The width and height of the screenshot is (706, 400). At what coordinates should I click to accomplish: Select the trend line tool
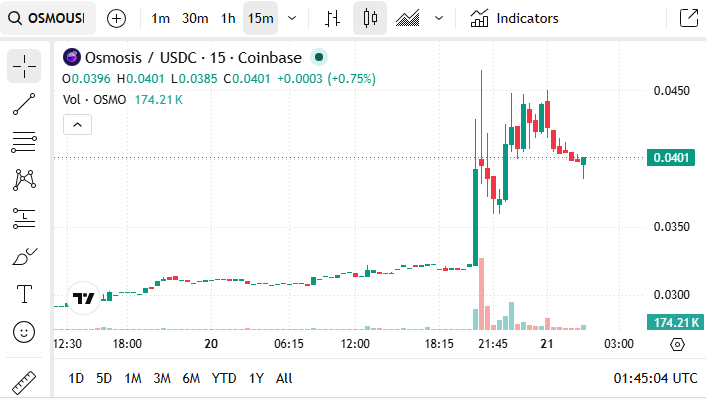pos(24,104)
